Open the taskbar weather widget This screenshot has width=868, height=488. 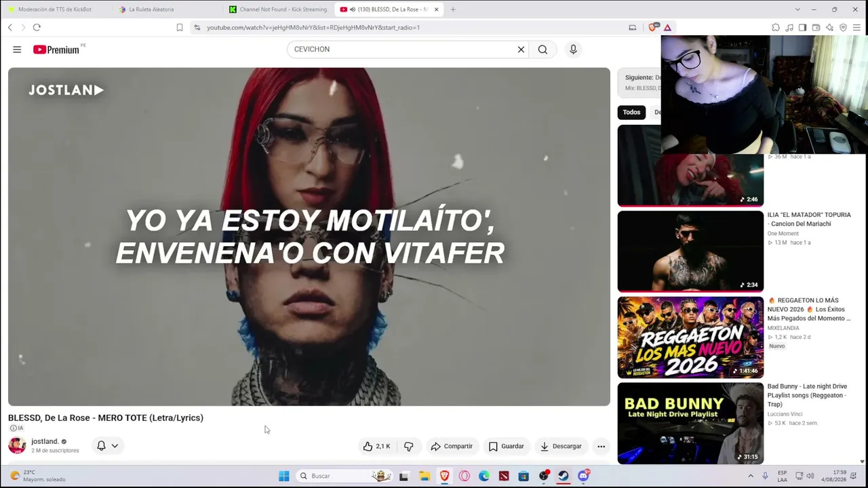point(39,476)
